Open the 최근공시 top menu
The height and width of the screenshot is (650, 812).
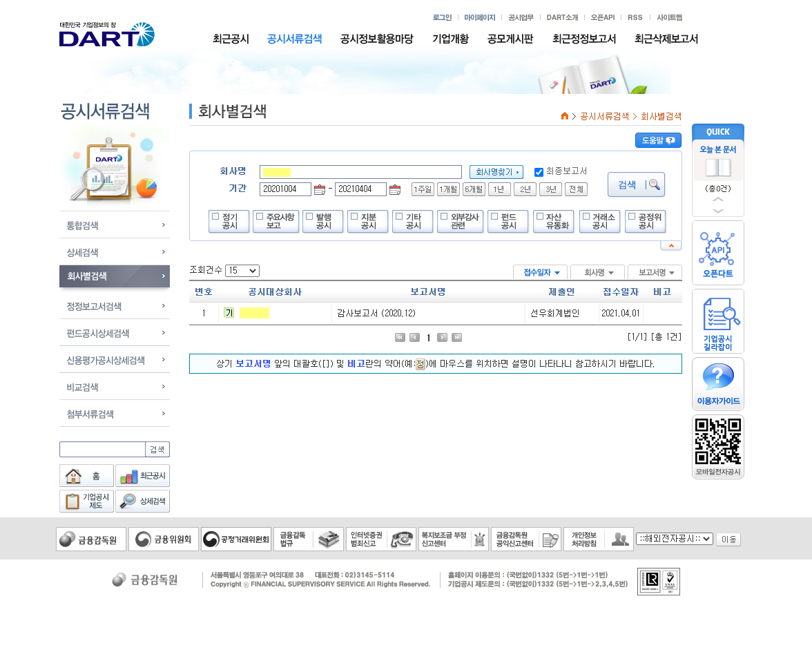231,39
